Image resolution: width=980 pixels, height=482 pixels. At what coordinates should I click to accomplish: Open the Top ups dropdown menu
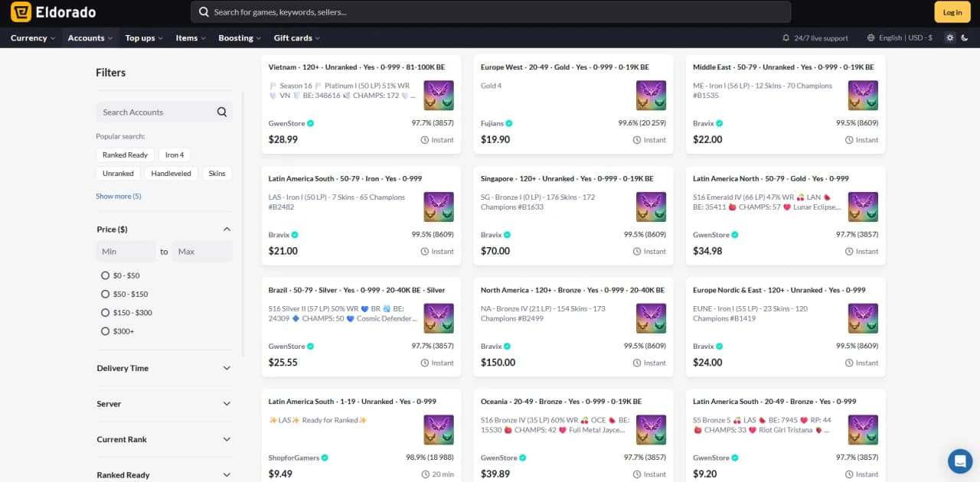pos(144,37)
